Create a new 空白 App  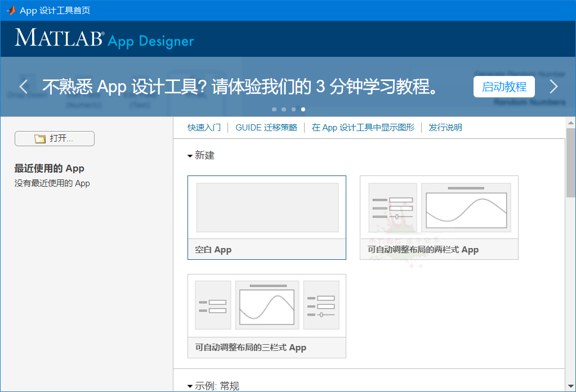[x=267, y=217]
